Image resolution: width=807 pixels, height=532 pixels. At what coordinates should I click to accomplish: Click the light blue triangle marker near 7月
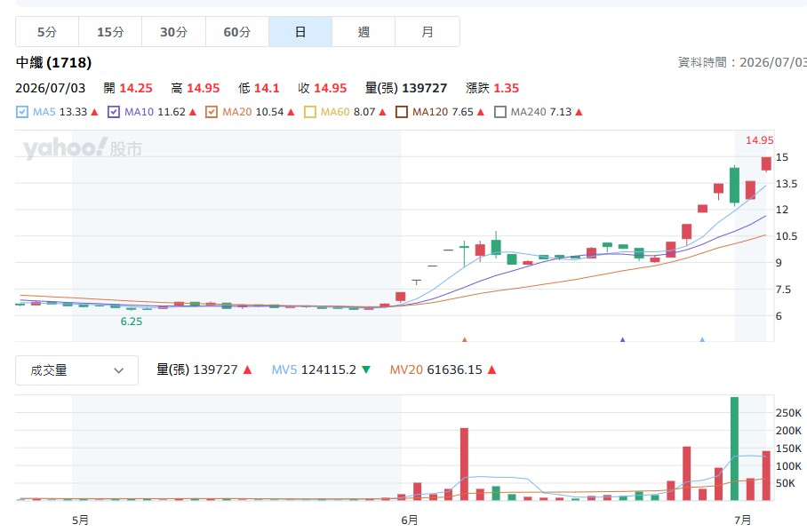pos(702,339)
